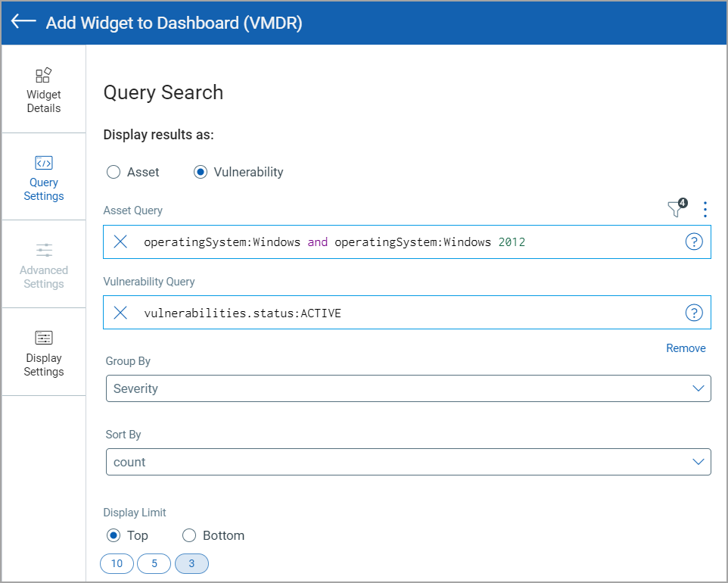The height and width of the screenshot is (583, 728).
Task: Click the Widget Details icon
Action: [44, 76]
